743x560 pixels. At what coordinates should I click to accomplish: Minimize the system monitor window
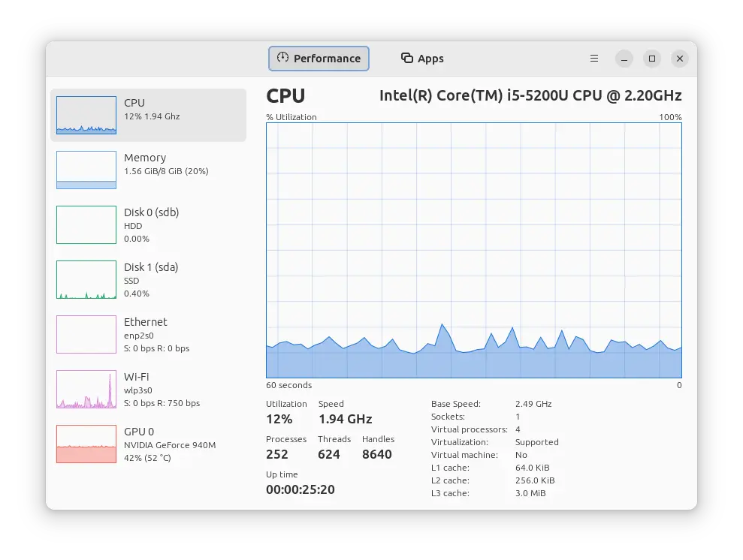click(624, 59)
